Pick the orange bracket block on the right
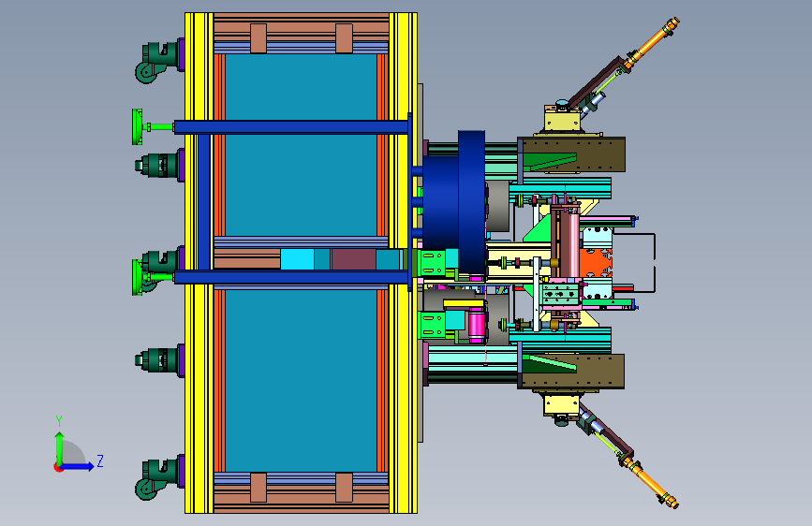812x526 pixels. tap(595, 263)
